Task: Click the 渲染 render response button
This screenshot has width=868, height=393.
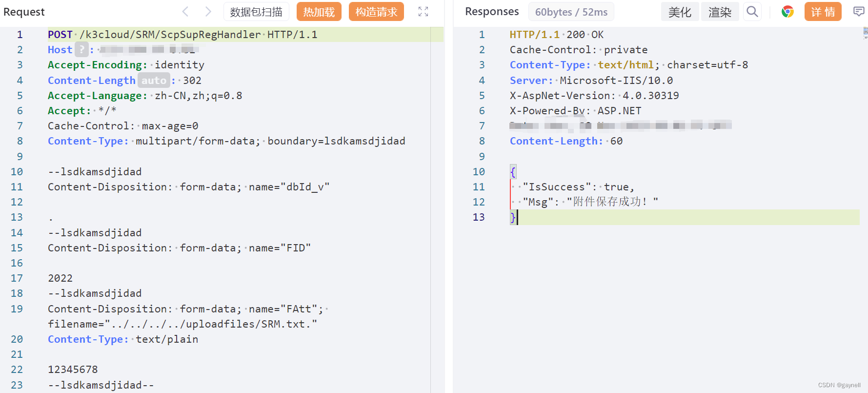Action: pyautogui.click(x=720, y=12)
